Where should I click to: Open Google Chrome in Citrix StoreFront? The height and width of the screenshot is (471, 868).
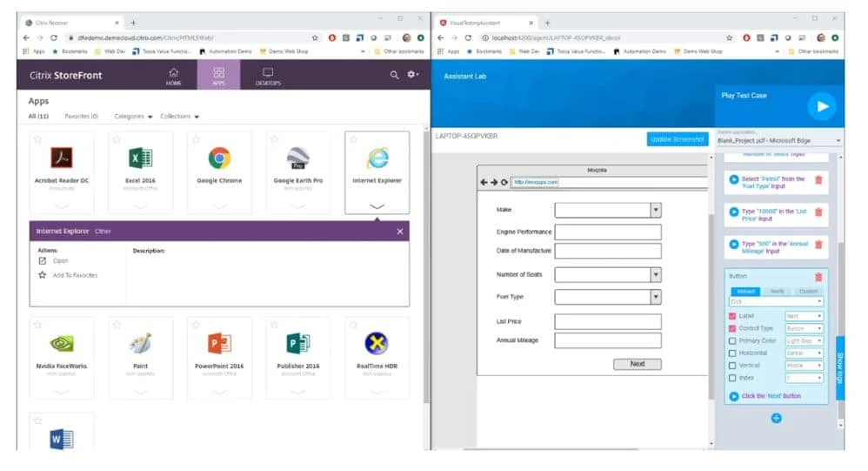coord(219,158)
